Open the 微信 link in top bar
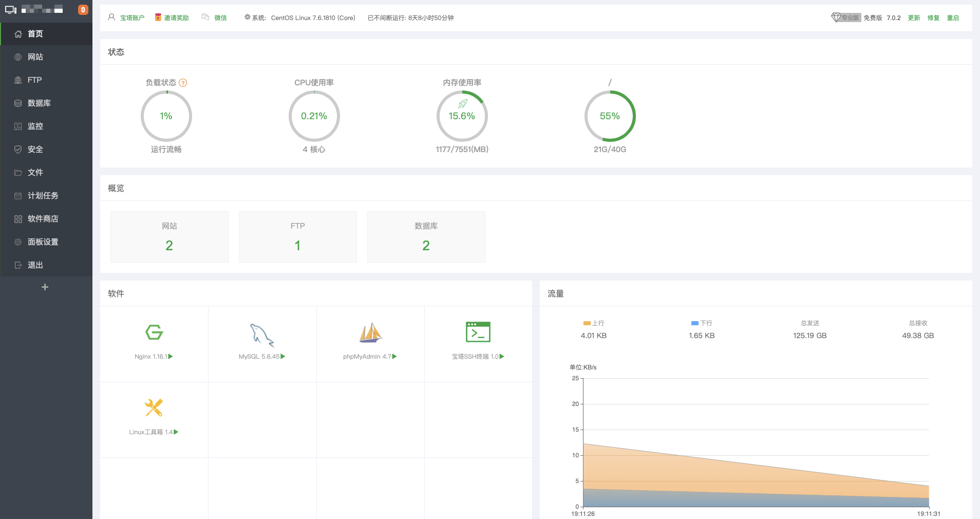Image resolution: width=980 pixels, height=519 pixels. point(220,18)
